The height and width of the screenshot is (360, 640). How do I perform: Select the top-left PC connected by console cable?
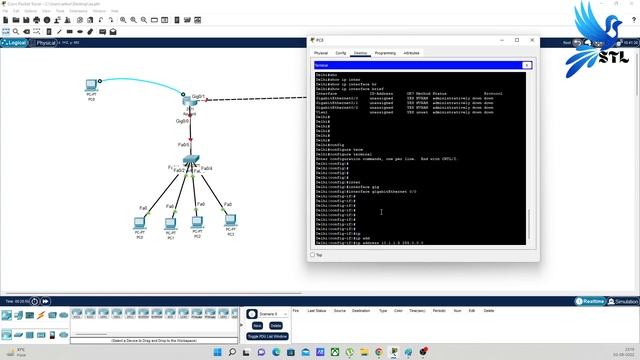point(91,85)
